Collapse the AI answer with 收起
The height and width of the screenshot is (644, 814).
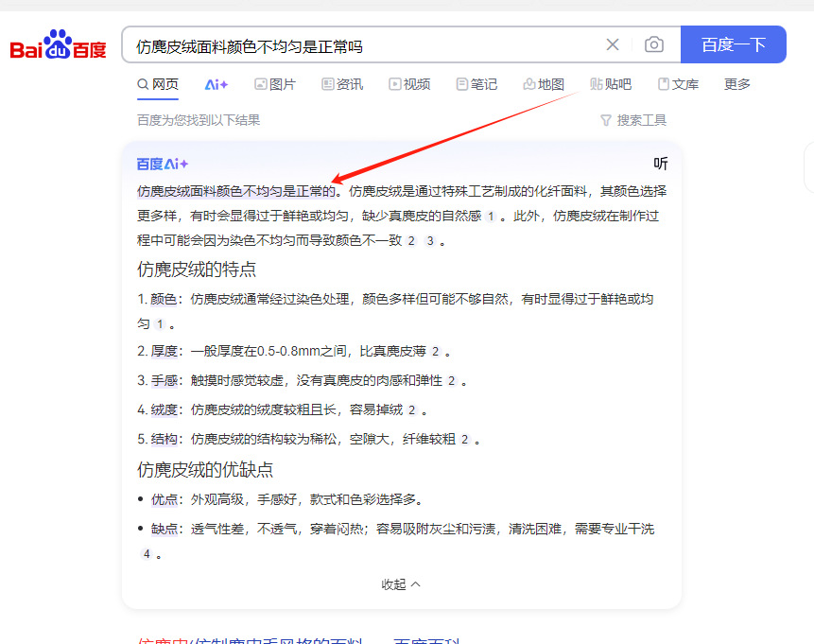coord(401,584)
